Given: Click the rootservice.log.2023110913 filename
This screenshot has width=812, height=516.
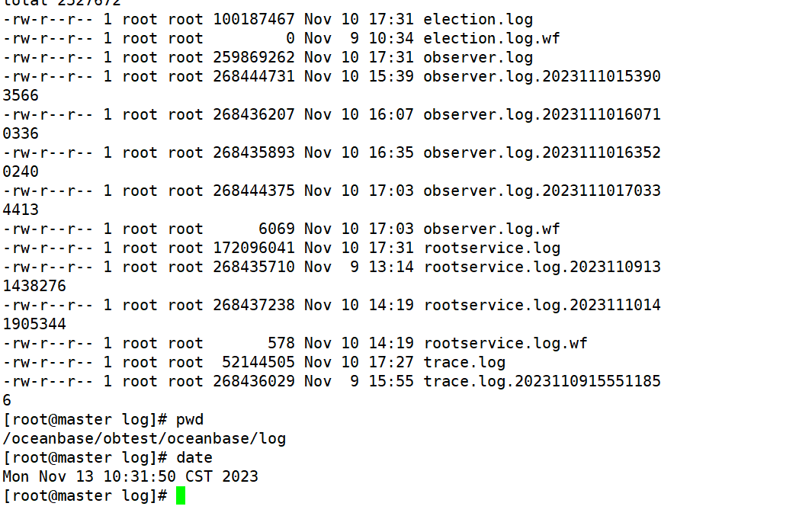Looking at the screenshot, I should pyautogui.click(x=541, y=267).
